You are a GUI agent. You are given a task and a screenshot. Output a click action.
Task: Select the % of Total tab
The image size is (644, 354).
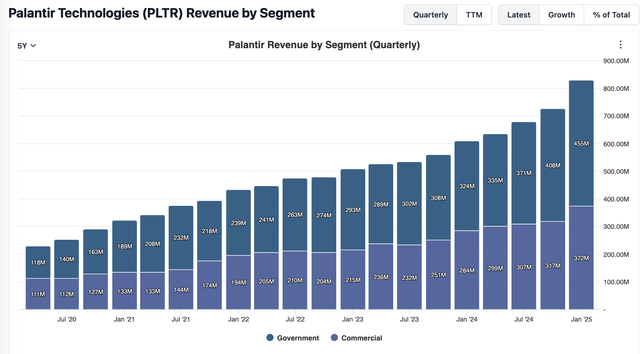pos(612,15)
